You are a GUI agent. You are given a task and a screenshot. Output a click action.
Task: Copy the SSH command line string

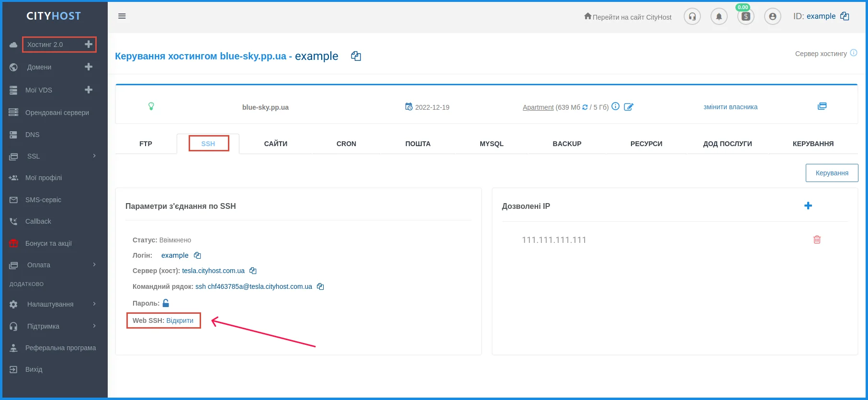click(x=321, y=286)
